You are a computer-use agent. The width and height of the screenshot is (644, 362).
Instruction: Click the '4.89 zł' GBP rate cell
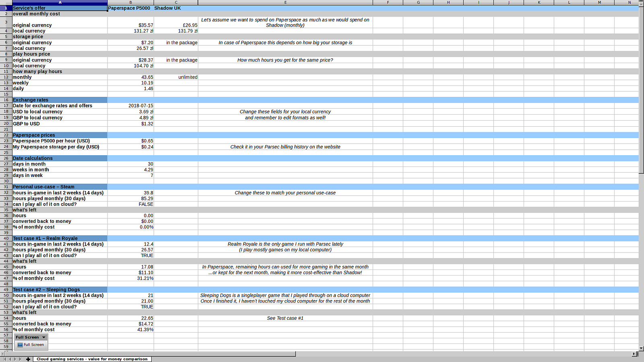pyautogui.click(x=130, y=118)
